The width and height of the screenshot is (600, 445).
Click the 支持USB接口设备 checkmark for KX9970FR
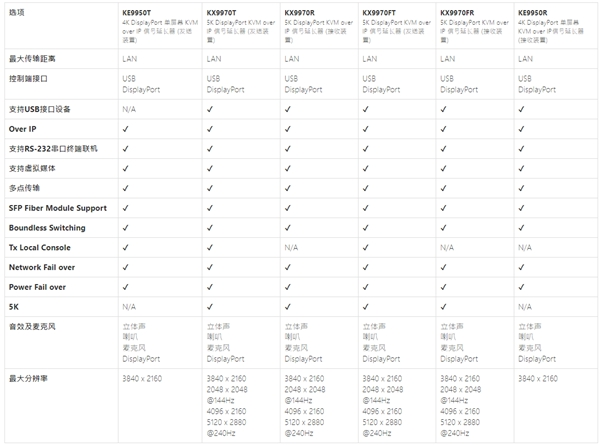pyautogui.click(x=444, y=109)
